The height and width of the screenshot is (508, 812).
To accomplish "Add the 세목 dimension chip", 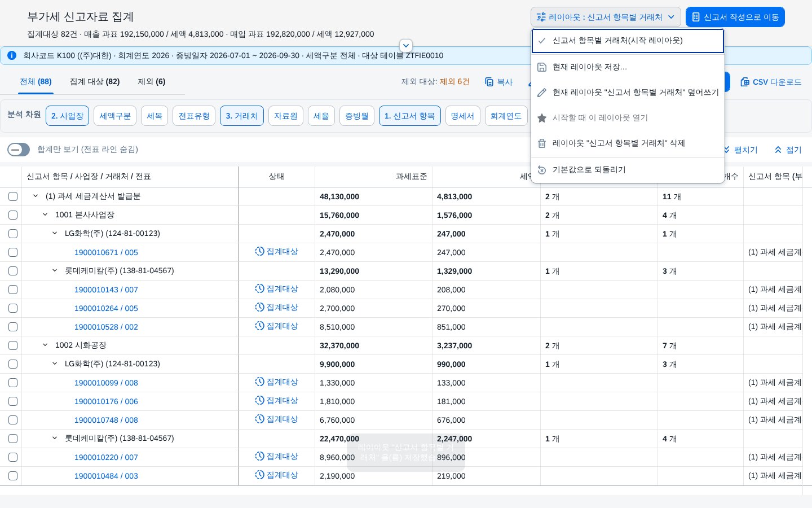I will [x=155, y=116].
